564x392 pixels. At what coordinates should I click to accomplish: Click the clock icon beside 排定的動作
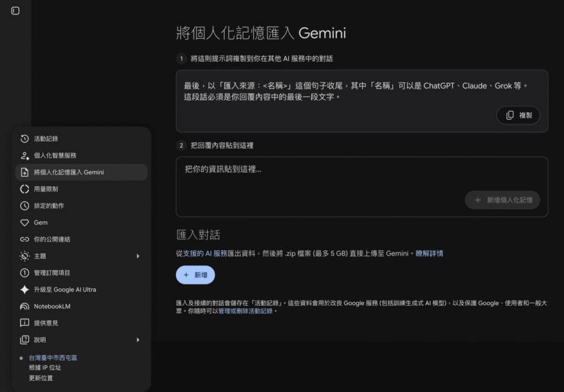click(x=24, y=206)
